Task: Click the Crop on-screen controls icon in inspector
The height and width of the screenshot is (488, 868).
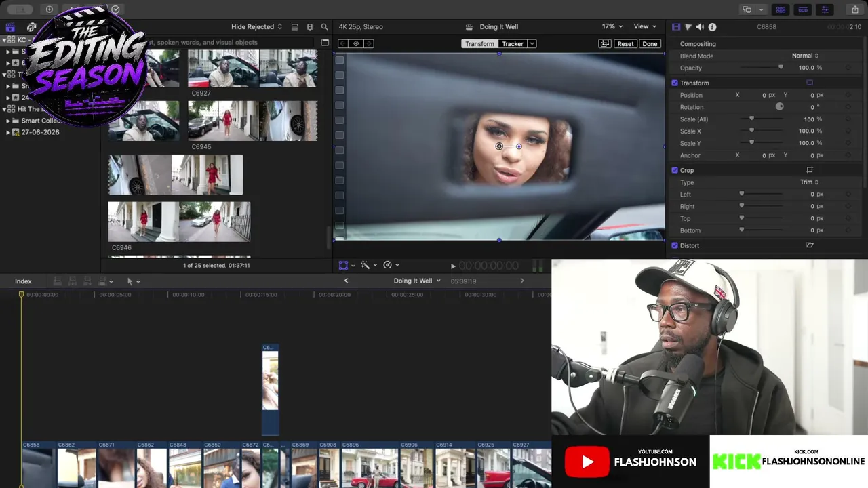Action: click(810, 170)
